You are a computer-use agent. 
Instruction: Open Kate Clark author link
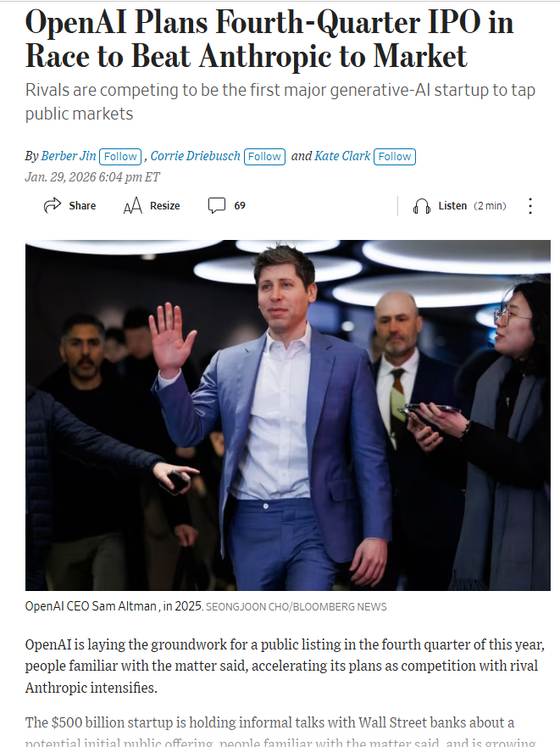tap(342, 156)
